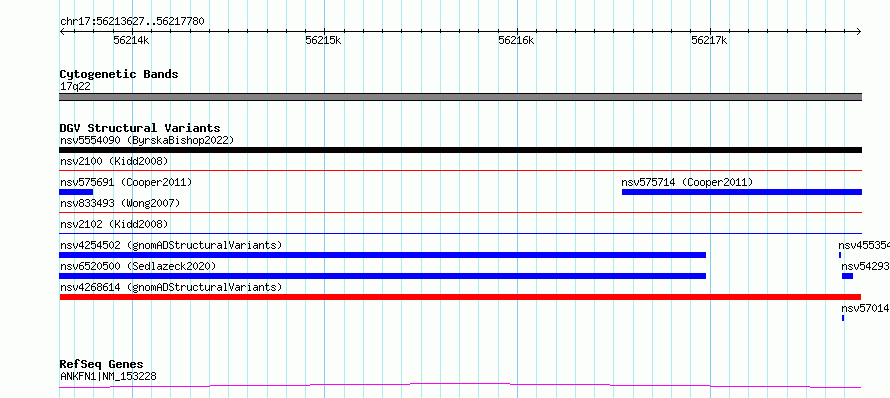Select the blue nsv6520500 variant bar
Viewport: 890px width, 398px height.
pos(383,276)
